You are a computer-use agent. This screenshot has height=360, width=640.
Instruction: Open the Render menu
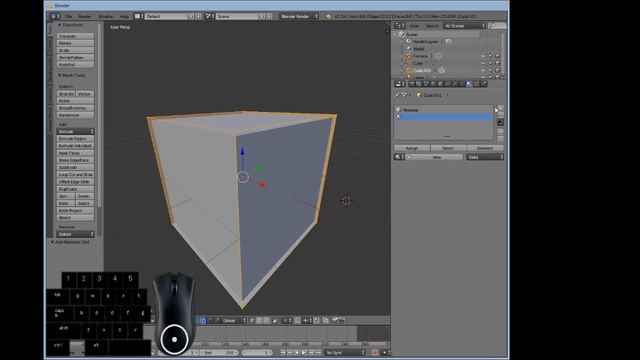[85, 16]
